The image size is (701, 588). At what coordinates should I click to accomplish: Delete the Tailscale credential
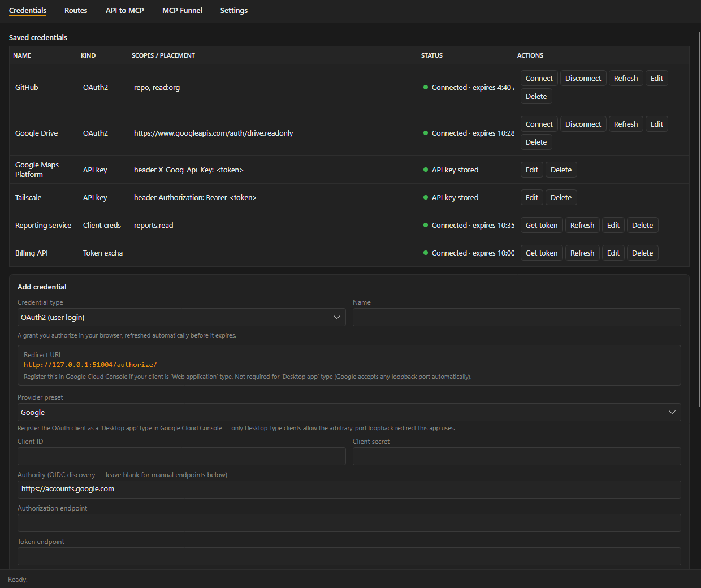pyautogui.click(x=561, y=197)
